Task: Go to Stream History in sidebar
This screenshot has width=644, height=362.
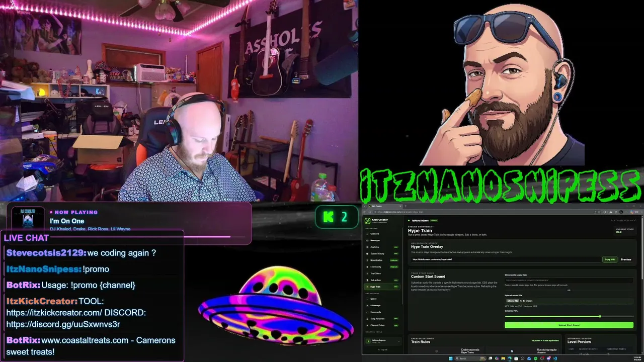Action: click(x=382, y=253)
